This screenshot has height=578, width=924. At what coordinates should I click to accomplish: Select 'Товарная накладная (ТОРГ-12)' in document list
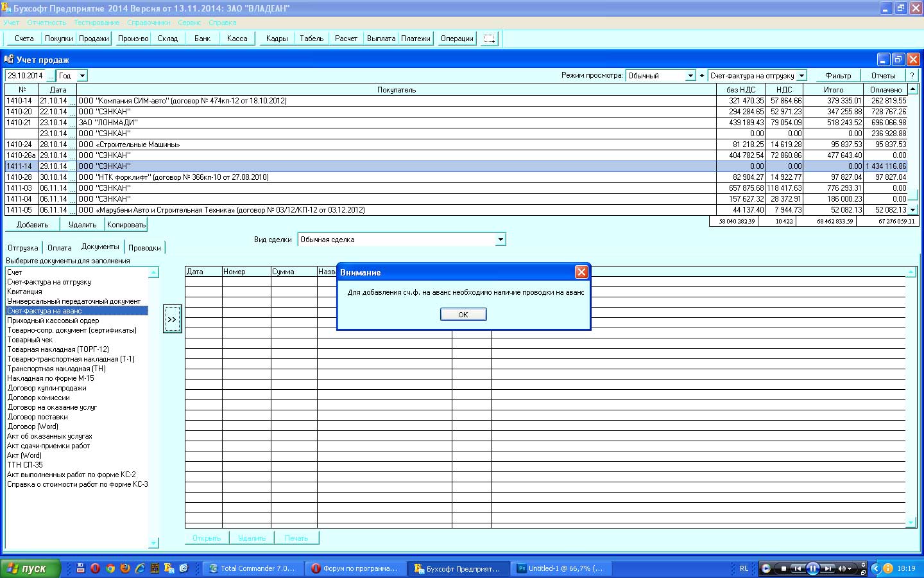pyautogui.click(x=58, y=349)
